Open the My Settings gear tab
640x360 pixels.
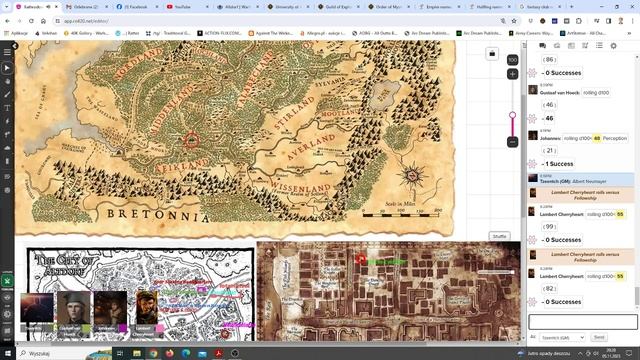[613, 46]
